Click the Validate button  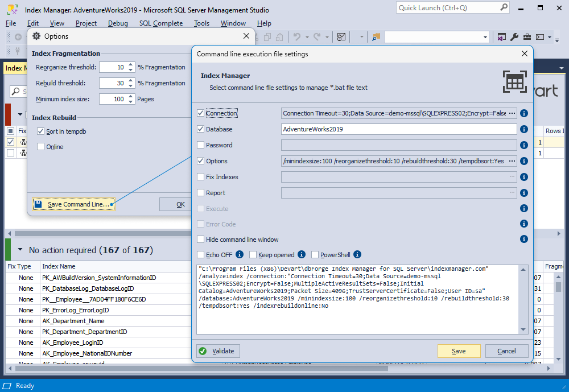coord(218,351)
